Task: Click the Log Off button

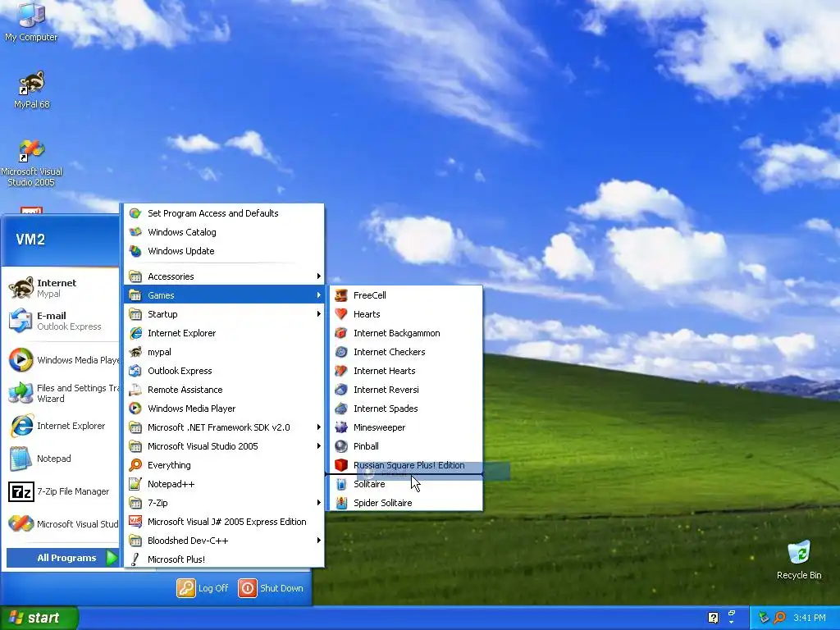Action: pyautogui.click(x=203, y=588)
